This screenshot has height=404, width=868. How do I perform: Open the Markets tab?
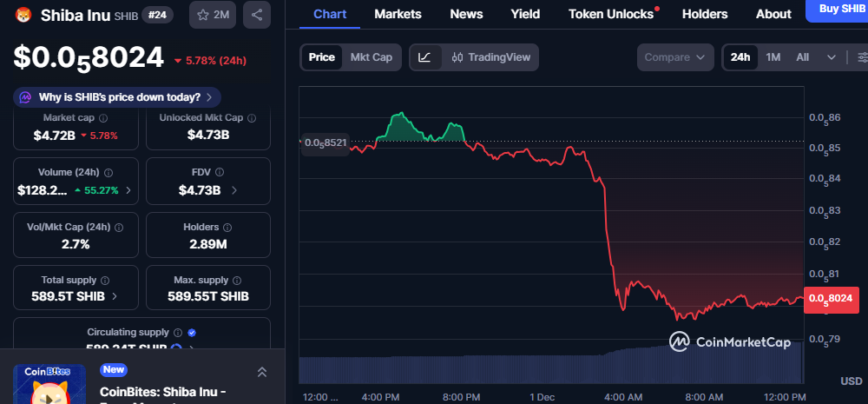398,14
